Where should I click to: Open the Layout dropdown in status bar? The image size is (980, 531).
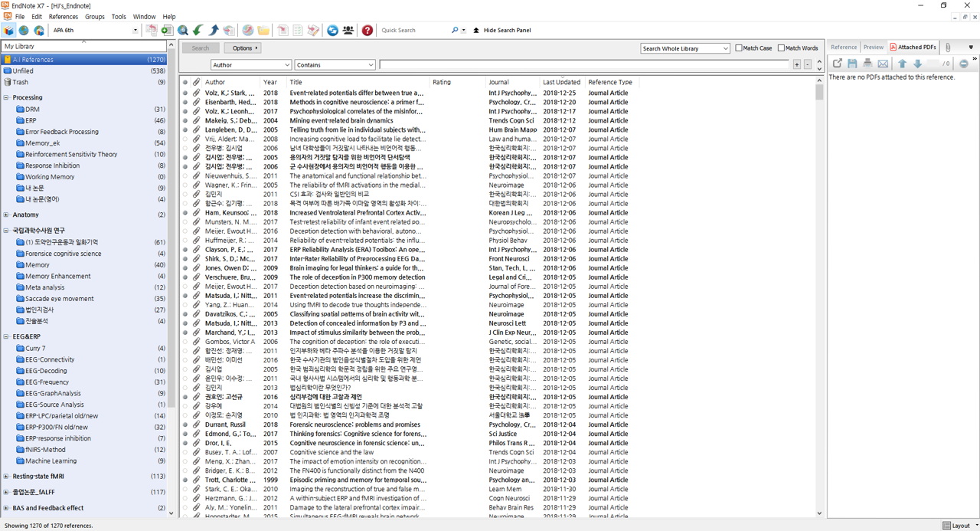[960, 526]
